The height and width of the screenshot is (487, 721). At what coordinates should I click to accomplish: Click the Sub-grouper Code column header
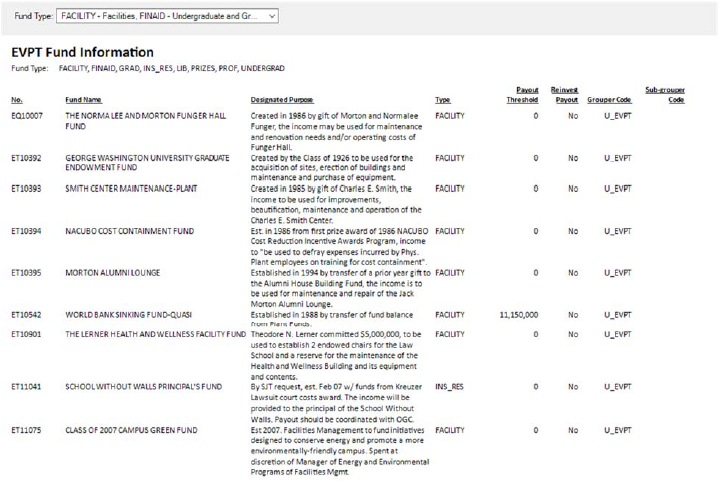(x=665, y=95)
